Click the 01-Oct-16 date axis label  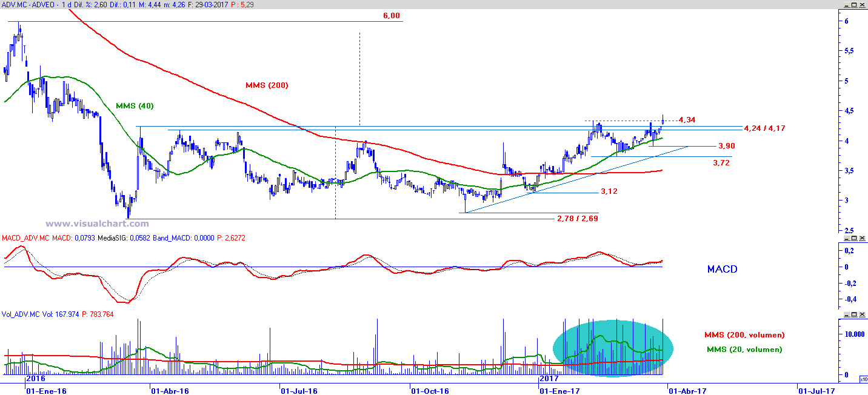tap(430, 391)
